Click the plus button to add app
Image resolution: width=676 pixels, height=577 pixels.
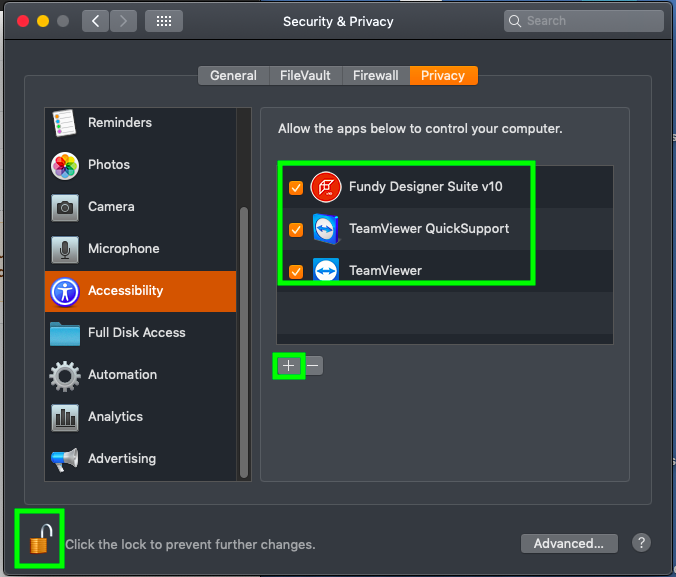coord(289,366)
